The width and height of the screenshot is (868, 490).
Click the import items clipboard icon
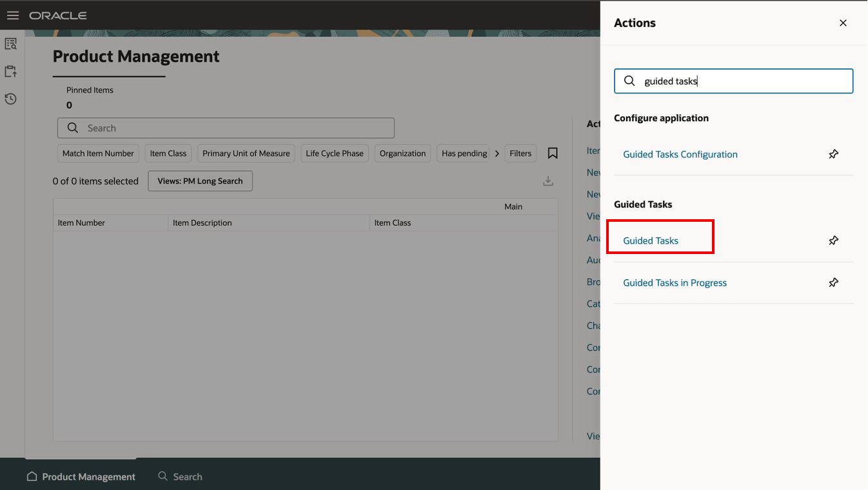[10, 71]
